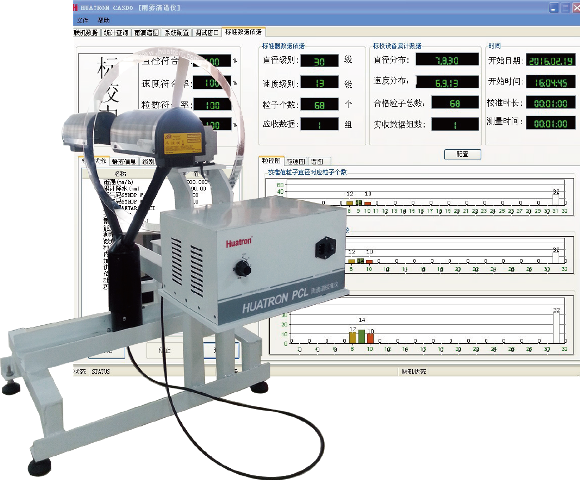Switch to the leftmost top tab
The width and height of the screenshot is (580, 480).
86,33
